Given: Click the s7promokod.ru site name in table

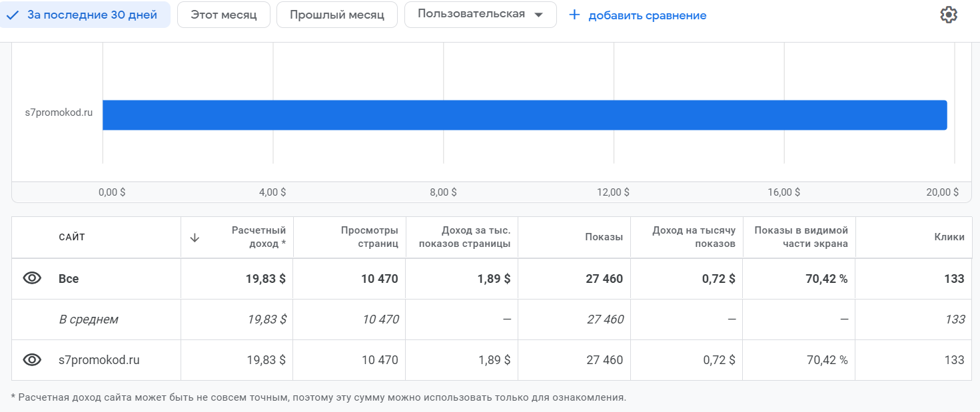Looking at the screenshot, I should point(99,360).
